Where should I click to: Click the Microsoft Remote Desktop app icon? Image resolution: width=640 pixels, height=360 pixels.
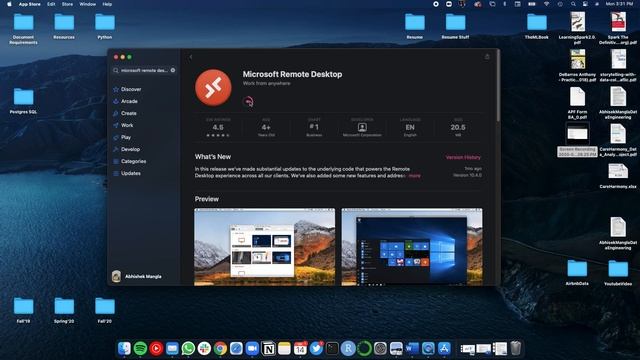pos(213,87)
